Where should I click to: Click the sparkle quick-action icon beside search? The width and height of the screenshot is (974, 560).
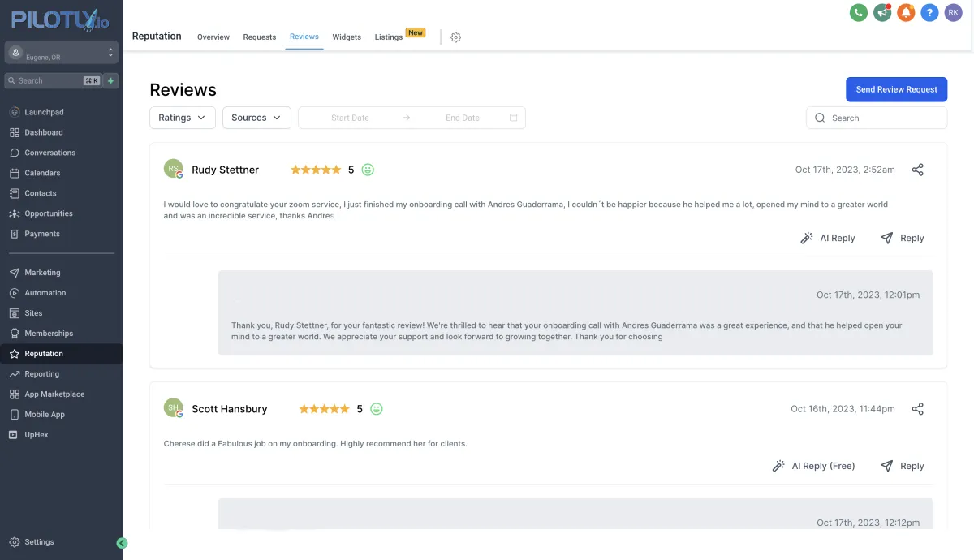click(x=111, y=80)
